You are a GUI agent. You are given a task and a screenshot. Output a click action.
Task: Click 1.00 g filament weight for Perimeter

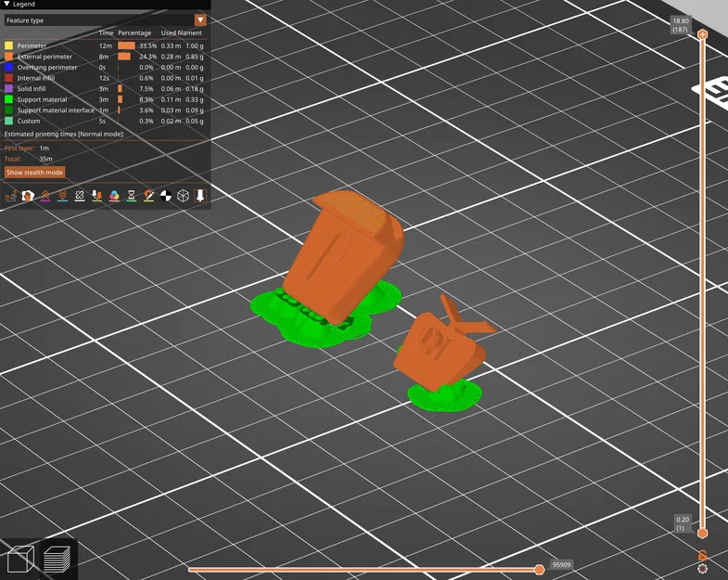[x=195, y=45]
